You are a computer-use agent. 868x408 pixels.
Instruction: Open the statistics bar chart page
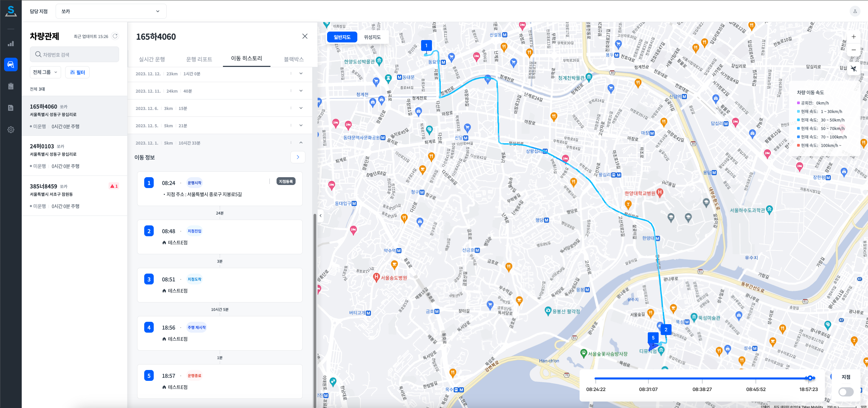point(11,43)
